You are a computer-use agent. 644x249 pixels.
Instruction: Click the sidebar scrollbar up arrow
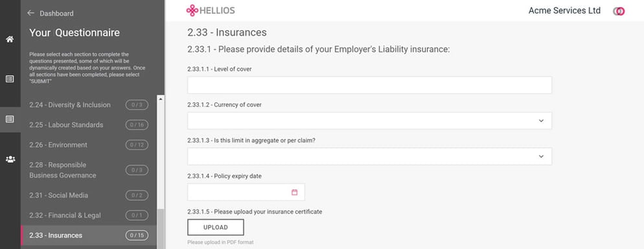(x=161, y=99)
